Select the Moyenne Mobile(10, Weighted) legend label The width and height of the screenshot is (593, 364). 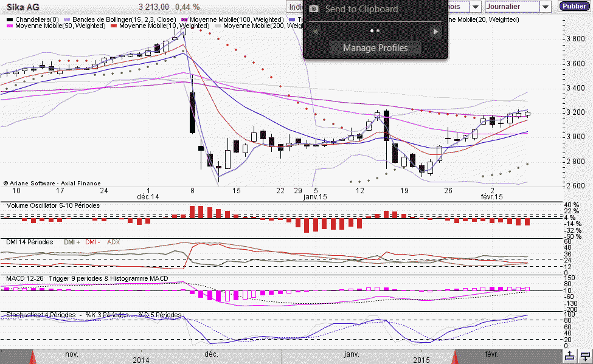[164, 26]
